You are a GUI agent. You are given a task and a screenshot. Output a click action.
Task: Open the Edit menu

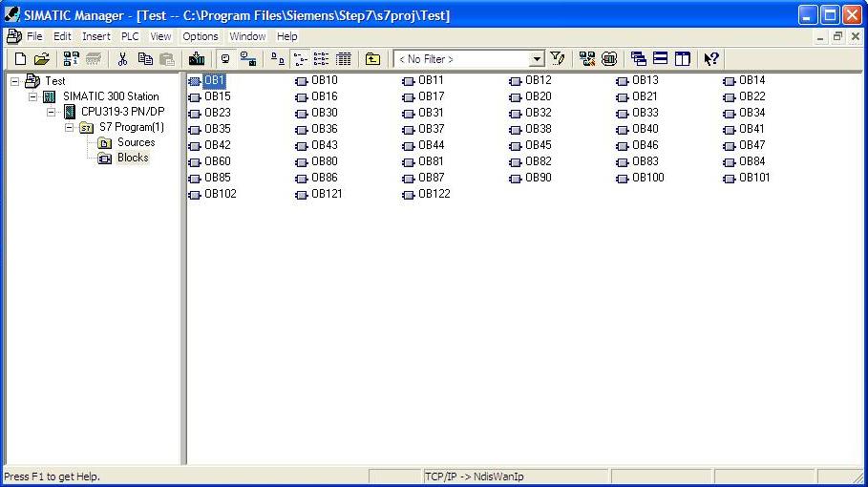click(62, 36)
